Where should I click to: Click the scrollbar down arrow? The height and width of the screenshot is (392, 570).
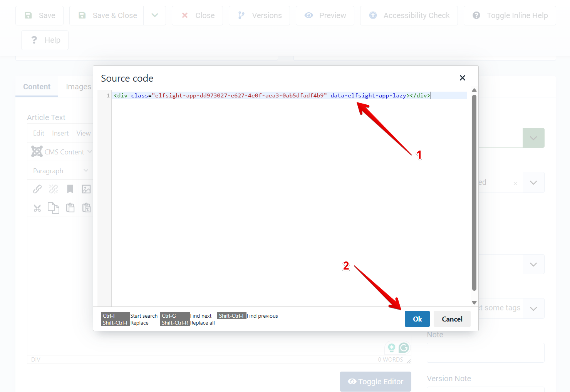tap(474, 303)
